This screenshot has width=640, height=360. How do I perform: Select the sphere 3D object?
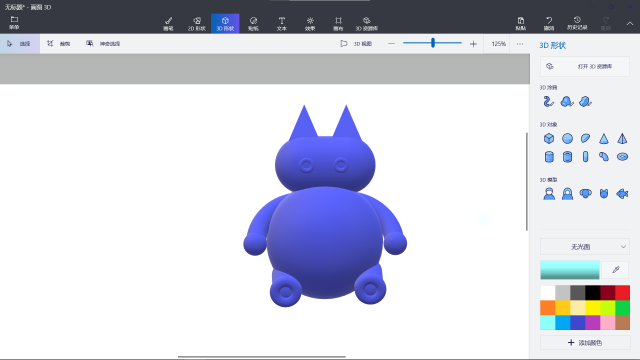567,139
